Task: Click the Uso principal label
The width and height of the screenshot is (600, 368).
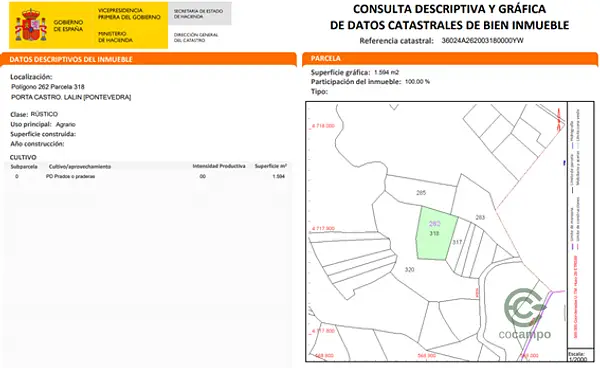Action: point(31,124)
